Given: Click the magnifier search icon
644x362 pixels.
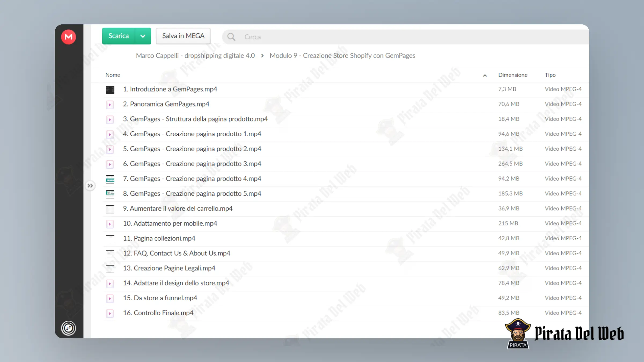Looking at the screenshot, I should [x=231, y=37].
